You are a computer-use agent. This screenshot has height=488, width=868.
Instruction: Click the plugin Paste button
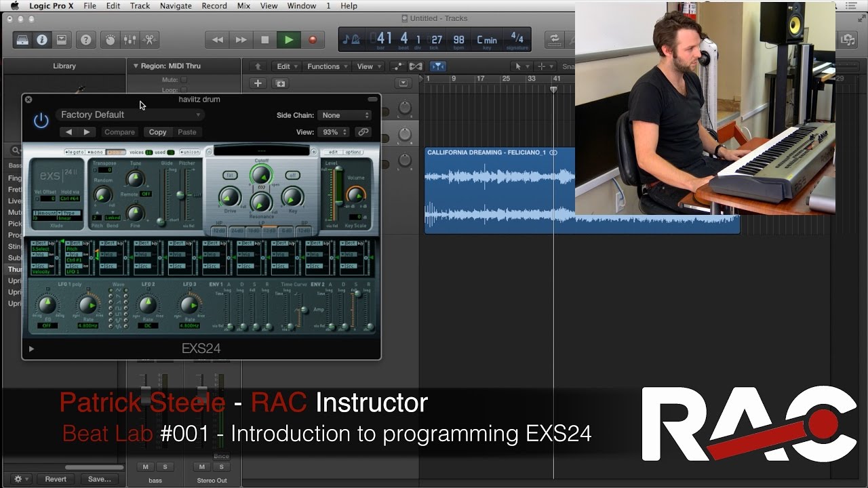click(187, 132)
